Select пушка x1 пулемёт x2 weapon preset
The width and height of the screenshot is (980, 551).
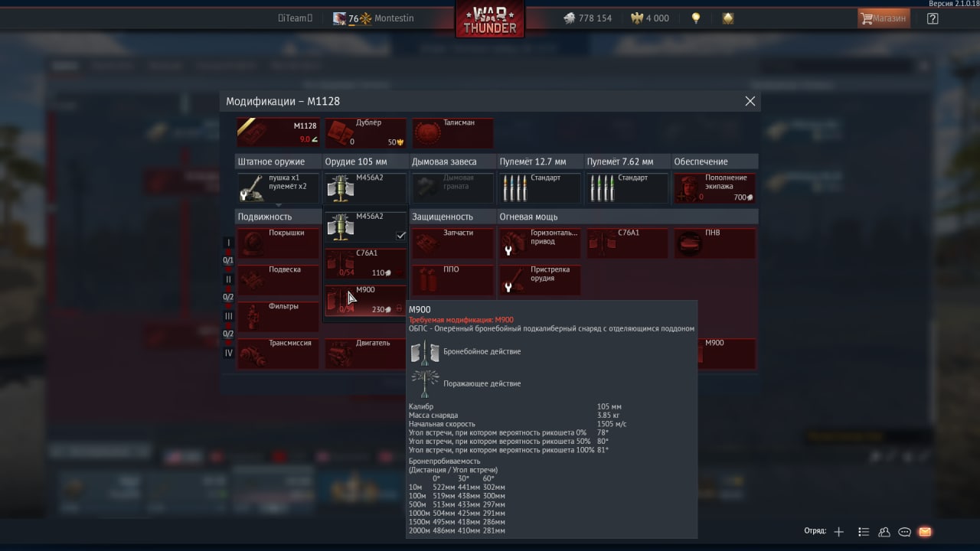point(278,187)
